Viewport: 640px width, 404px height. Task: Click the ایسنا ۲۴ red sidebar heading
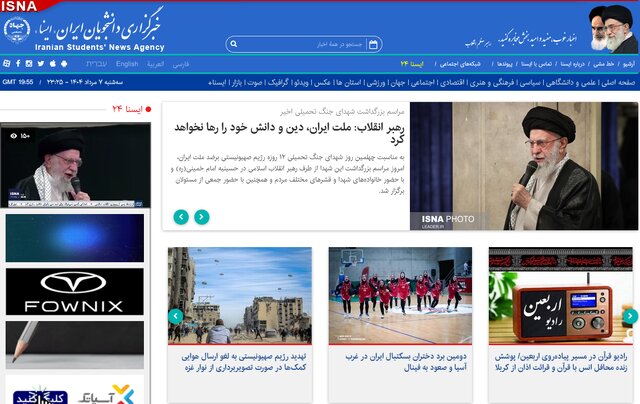click(127, 109)
